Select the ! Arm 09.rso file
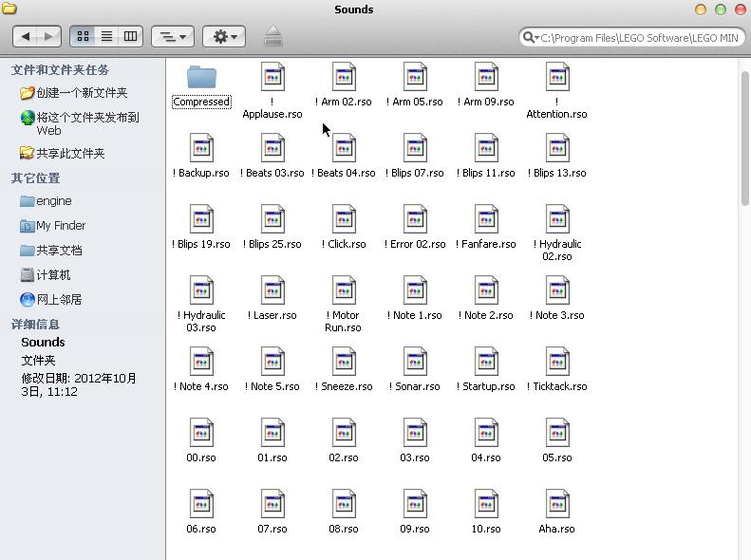The image size is (751, 560). 486,84
